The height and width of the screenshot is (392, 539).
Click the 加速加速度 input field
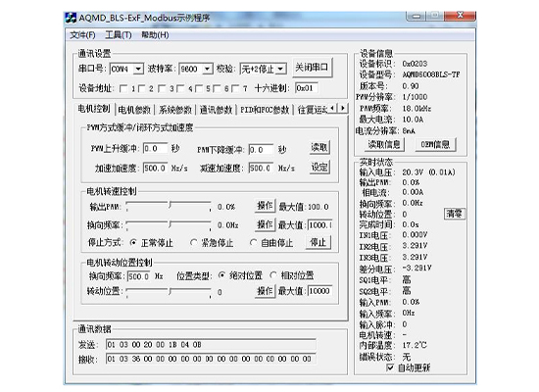point(156,168)
